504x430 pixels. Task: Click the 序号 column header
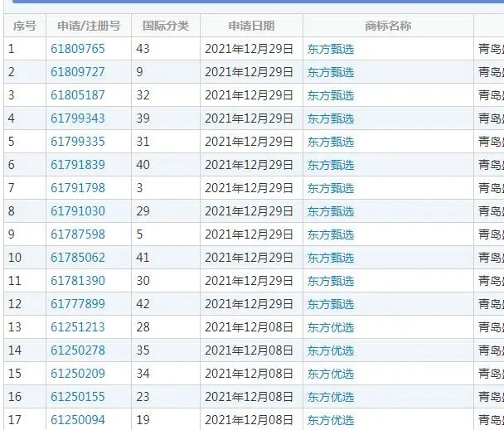click(25, 26)
